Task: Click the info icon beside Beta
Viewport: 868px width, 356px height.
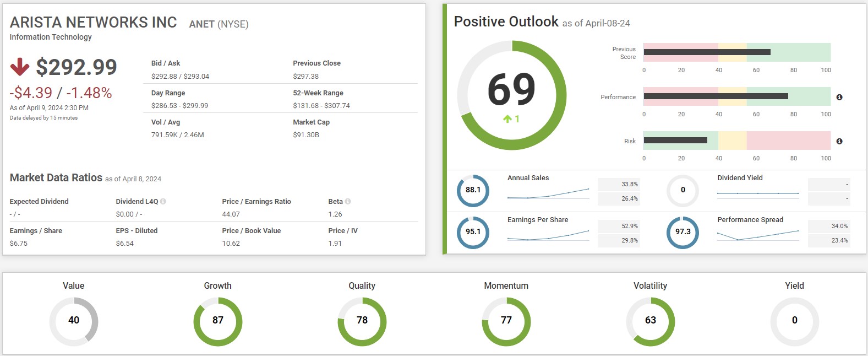Action: click(348, 201)
